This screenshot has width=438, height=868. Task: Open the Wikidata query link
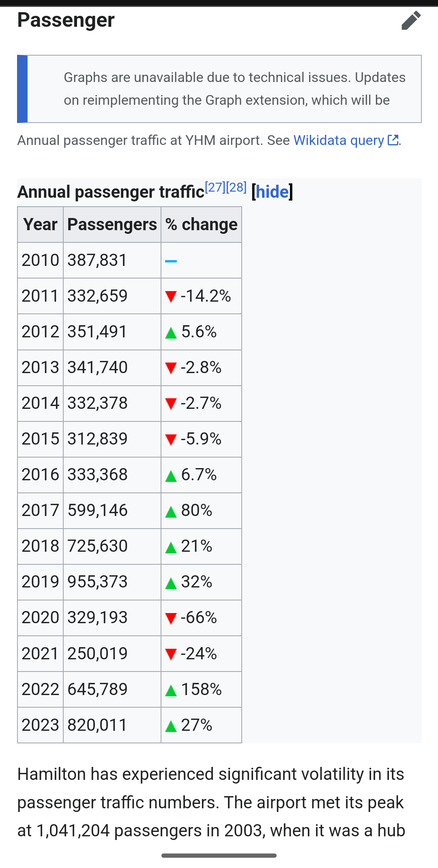[338, 140]
